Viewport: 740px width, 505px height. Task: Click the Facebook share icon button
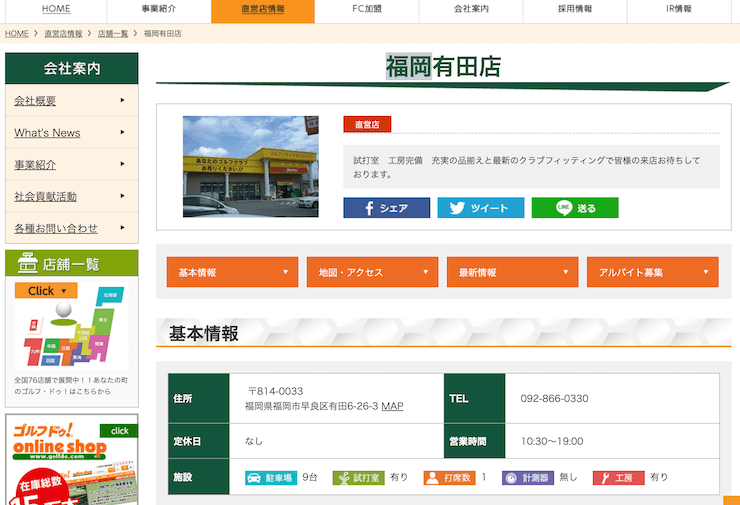386,208
